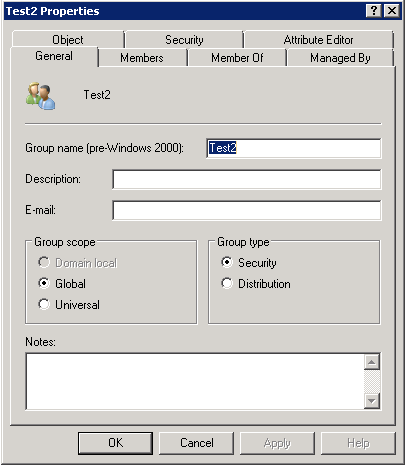The width and height of the screenshot is (405, 465).
Task: Click inside the Description field
Action: pyautogui.click(x=247, y=179)
